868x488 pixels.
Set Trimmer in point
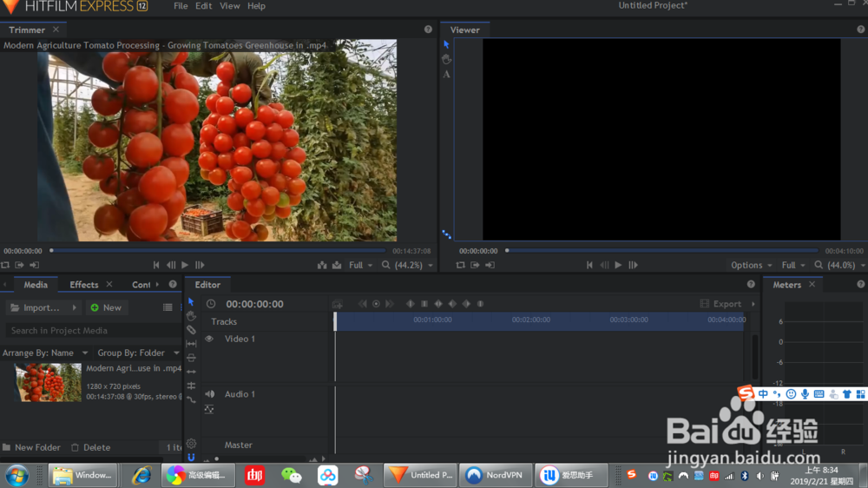click(x=19, y=266)
